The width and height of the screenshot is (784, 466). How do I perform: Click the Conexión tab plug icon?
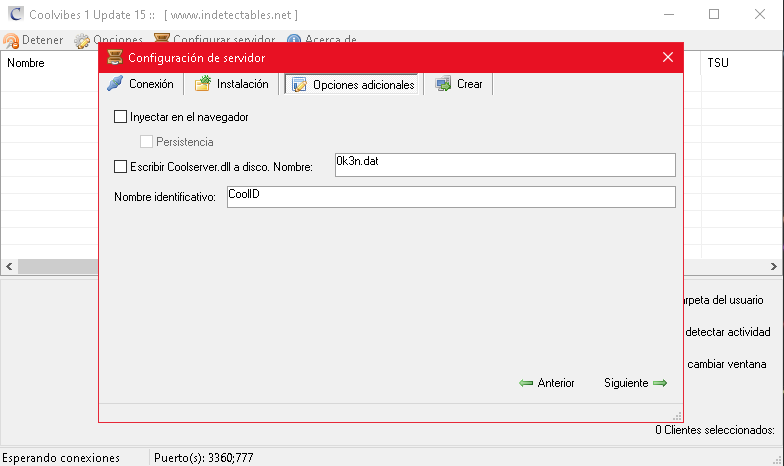pos(116,84)
